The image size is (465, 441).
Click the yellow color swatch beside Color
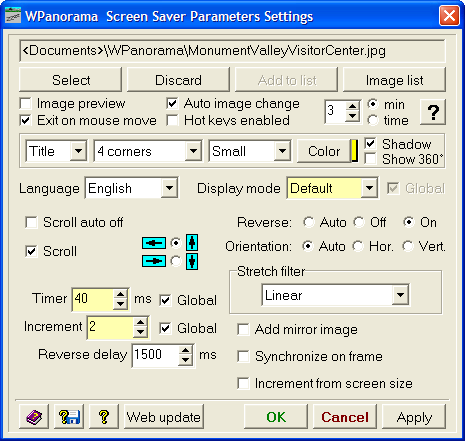click(x=355, y=151)
